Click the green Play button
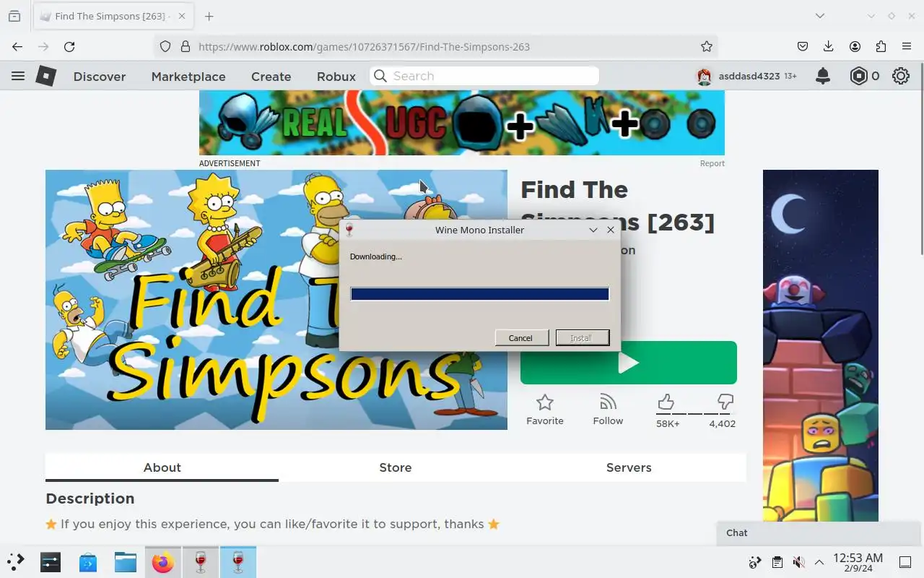Viewport: 924px width, 578px height. click(629, 363)
